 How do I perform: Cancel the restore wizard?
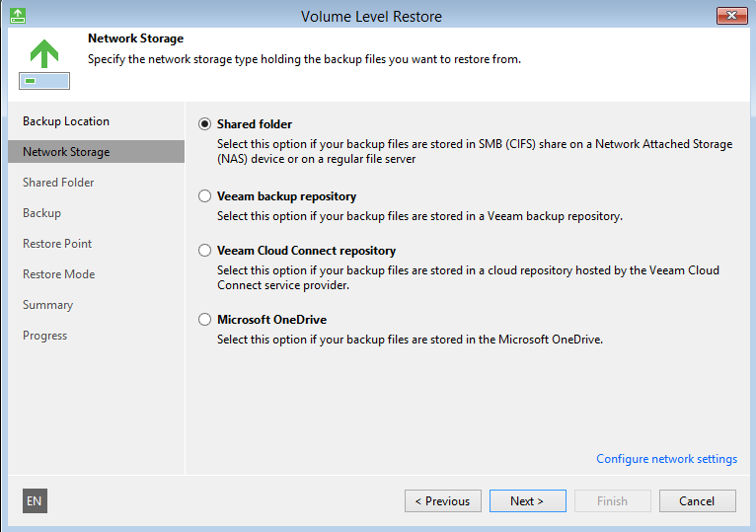(x=697, y=501)
